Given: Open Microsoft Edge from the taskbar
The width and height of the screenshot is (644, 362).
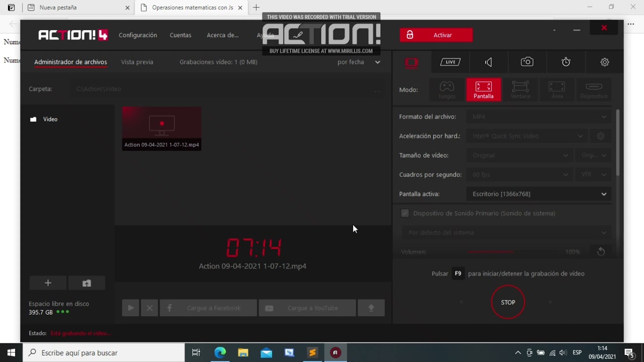Looking at the screenshot, I should pyautogui.click(x=220, y=352).
